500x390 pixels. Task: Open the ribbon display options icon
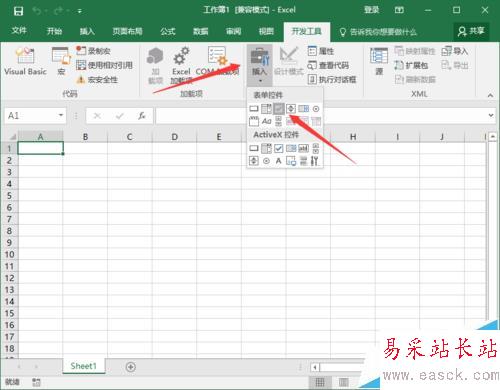(x=399, y=10)
